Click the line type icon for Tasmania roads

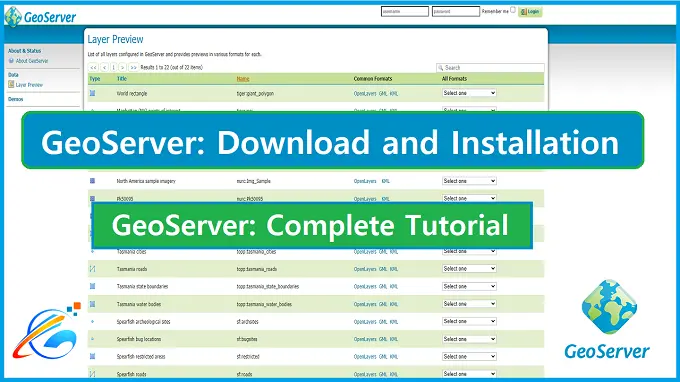point(92,269)
